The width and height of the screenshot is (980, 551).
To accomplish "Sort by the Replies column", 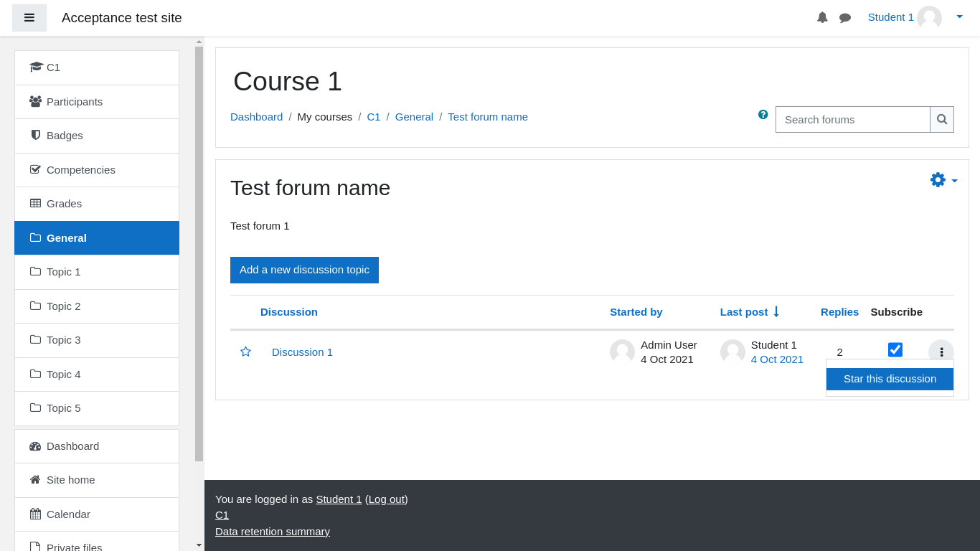I will tap(839, 312).
